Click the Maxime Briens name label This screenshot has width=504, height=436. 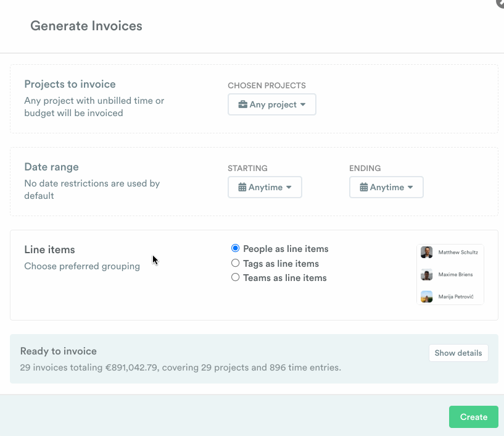pos(455,275)
